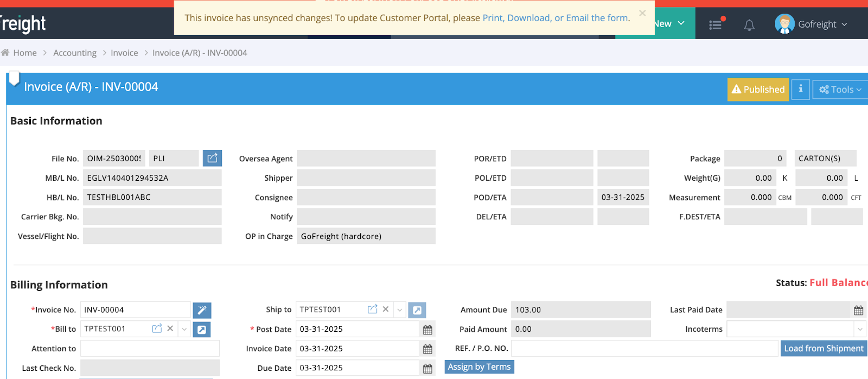
Task: Click Last Paid Date calendar icon
Action: [x=858, y=310]
